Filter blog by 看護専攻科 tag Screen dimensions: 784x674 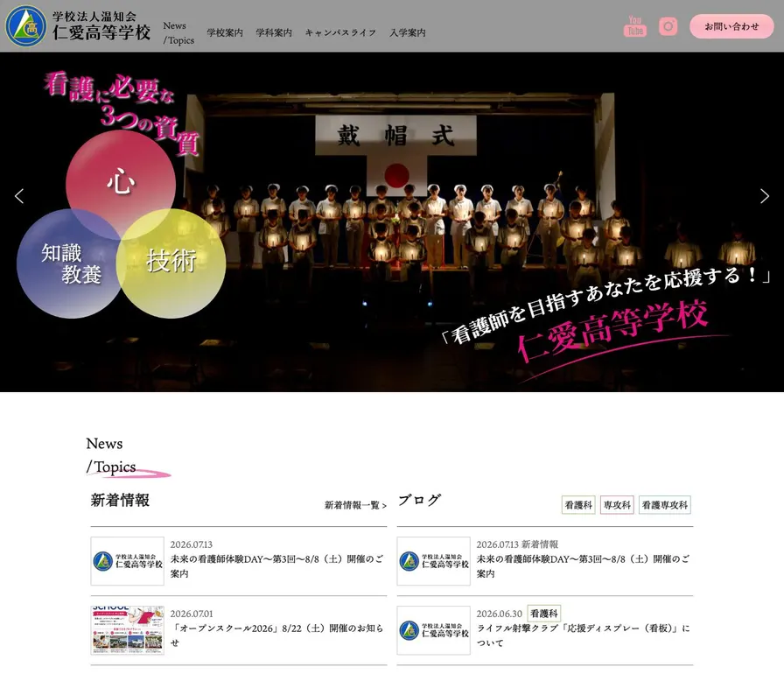pos(665,505)
